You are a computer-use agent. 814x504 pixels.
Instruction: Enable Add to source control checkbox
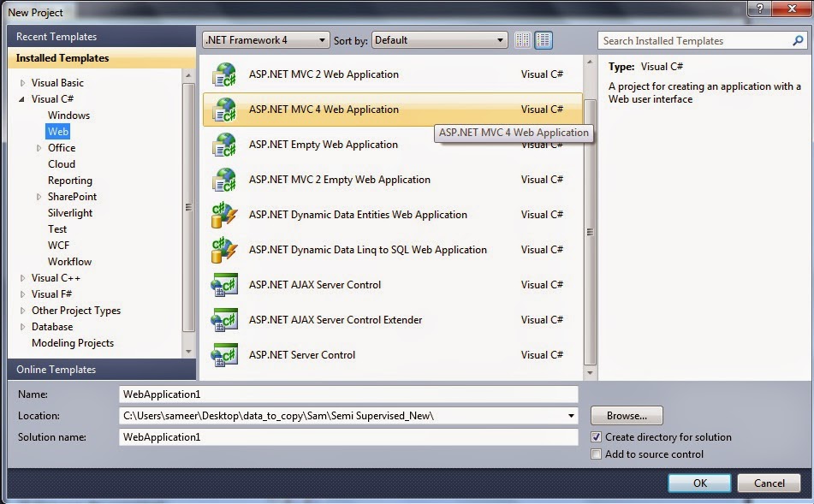click(597, 454)
